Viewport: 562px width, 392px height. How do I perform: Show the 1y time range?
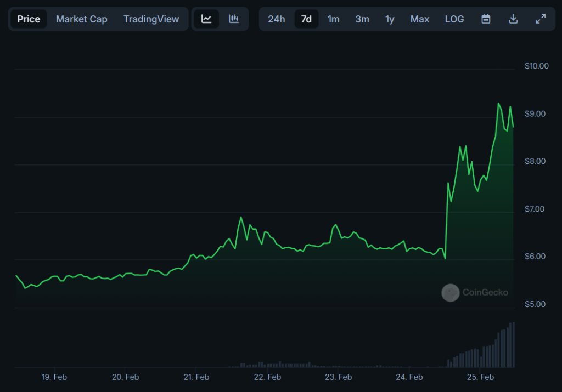coord(390,19)
